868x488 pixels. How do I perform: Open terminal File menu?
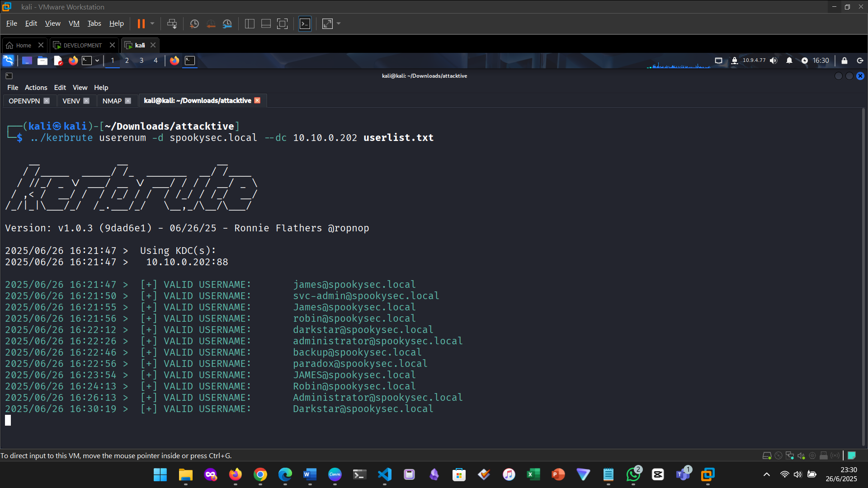(13, 88)
